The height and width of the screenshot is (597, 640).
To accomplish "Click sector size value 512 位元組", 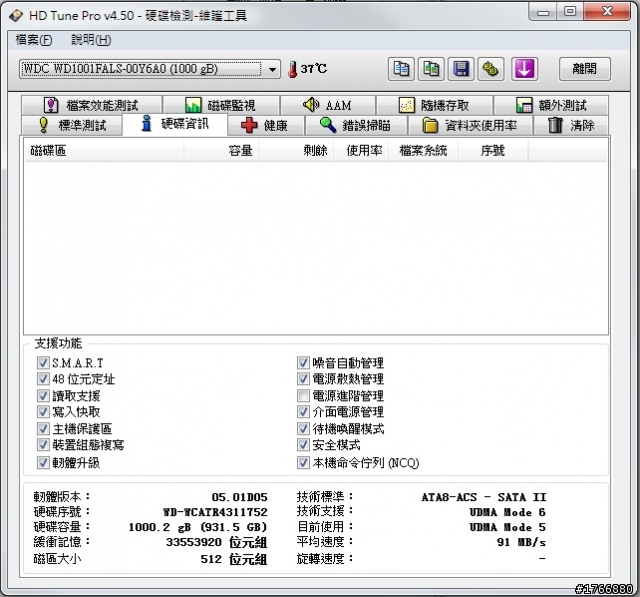I will point(234,559).
